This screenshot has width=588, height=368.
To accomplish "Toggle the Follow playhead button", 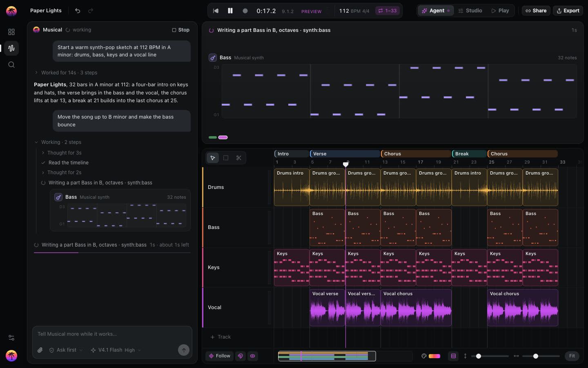I will tap(220, 356).
